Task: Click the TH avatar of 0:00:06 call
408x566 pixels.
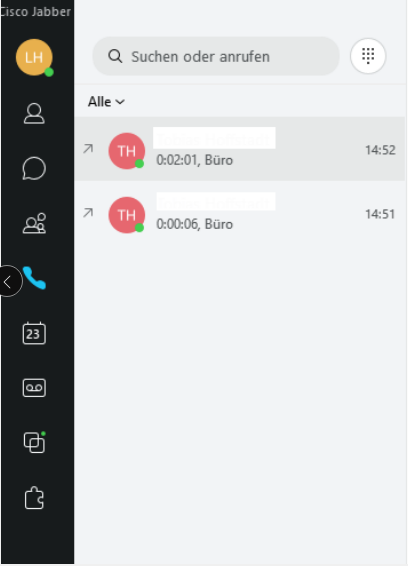Action: coord(127,215)
